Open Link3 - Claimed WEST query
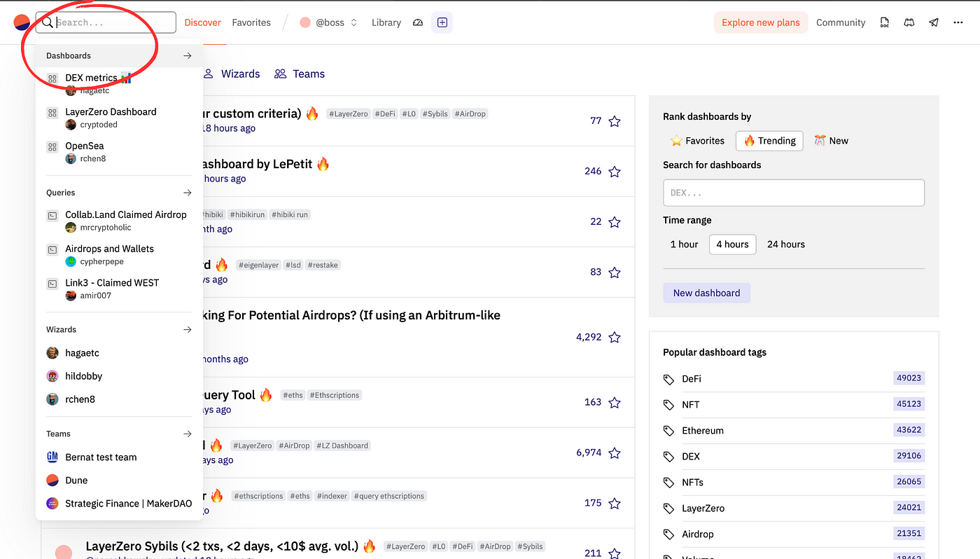 pyautogui.click(x=119, y=289)
